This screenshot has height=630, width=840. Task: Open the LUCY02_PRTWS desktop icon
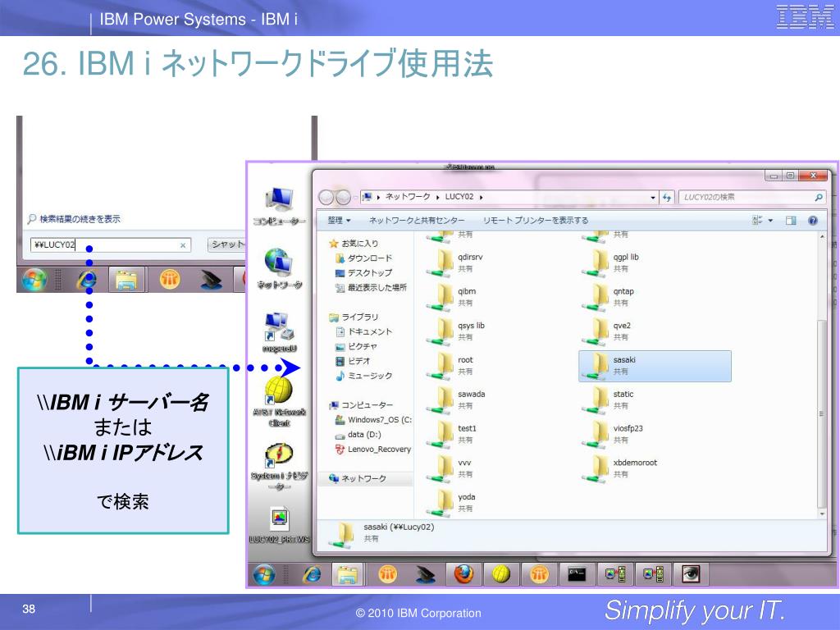coord(279,525)
